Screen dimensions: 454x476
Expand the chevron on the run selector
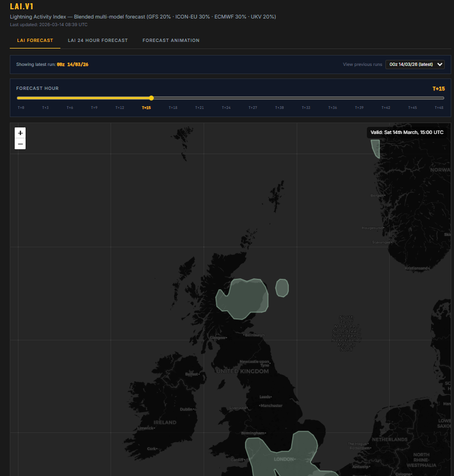(440, 64)
